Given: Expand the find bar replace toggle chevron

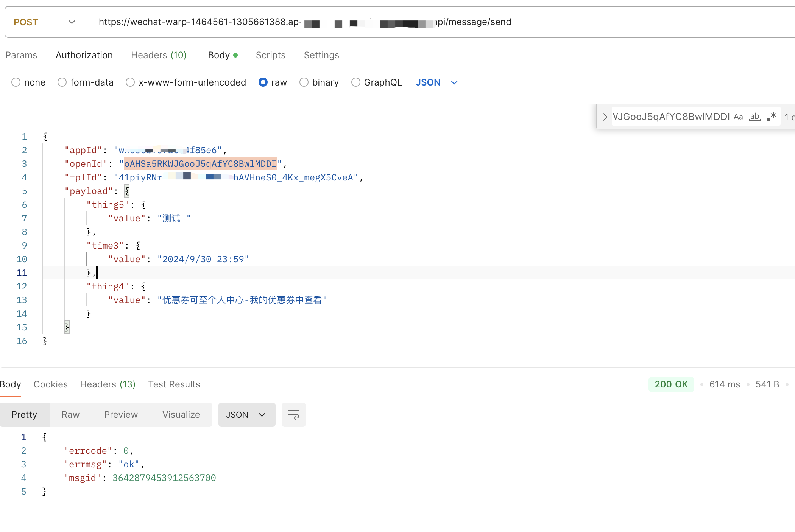Looking at the screenshot, I should (605, 117).
